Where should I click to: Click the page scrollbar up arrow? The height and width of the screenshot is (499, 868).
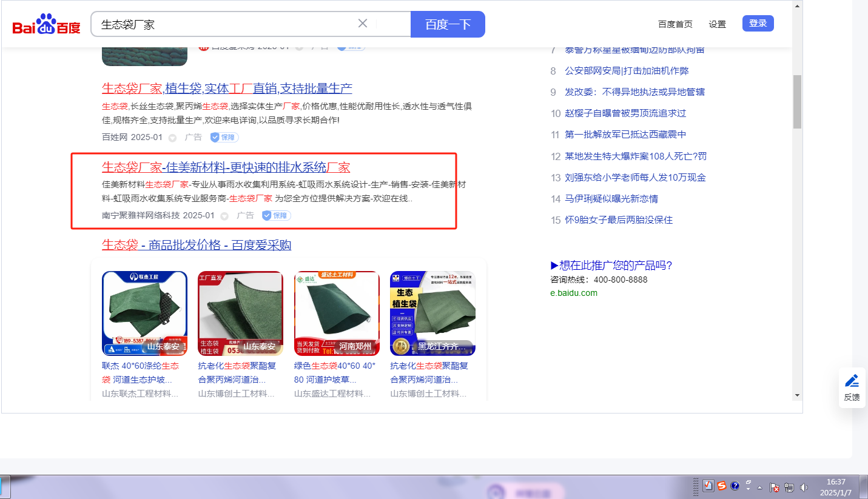798,5
